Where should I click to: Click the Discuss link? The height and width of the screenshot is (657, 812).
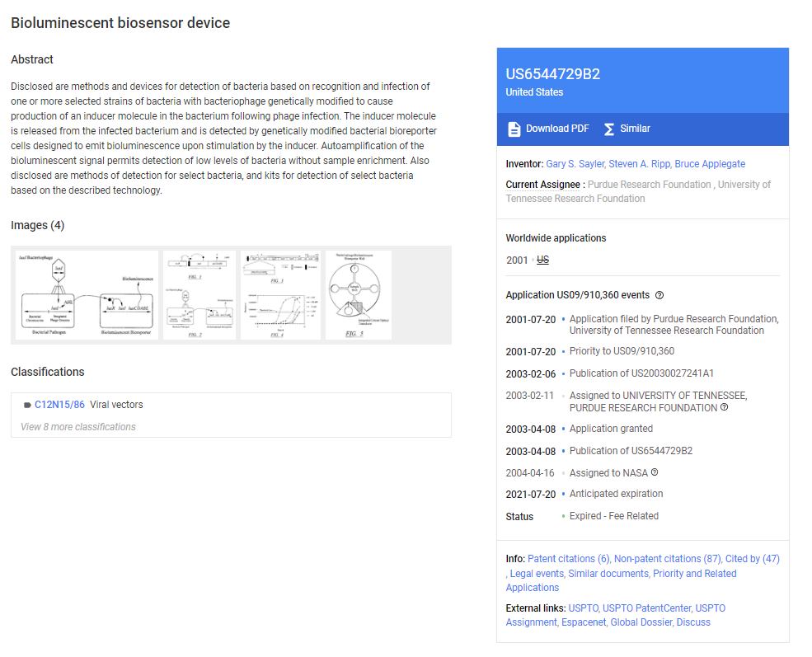pos(693,622)
